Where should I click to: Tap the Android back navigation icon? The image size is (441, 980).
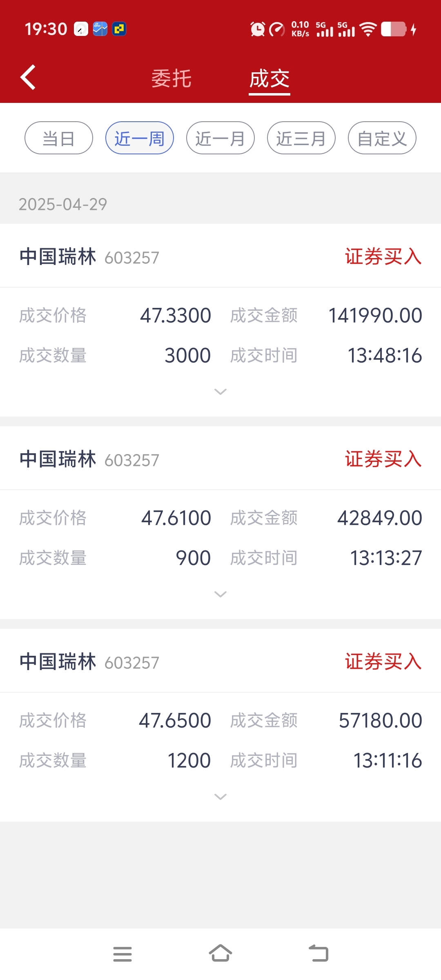coord(318,953)
